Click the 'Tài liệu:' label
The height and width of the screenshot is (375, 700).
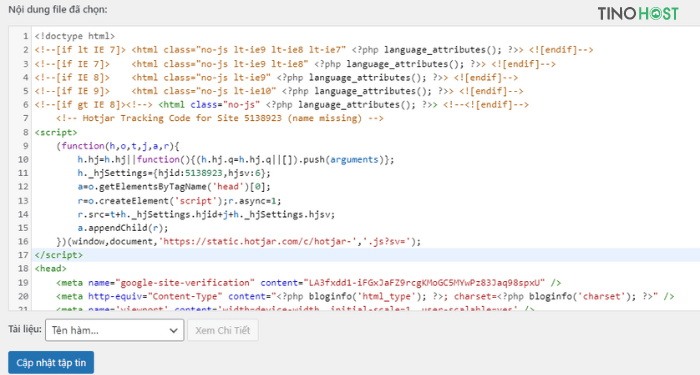[x=25, y=329]
